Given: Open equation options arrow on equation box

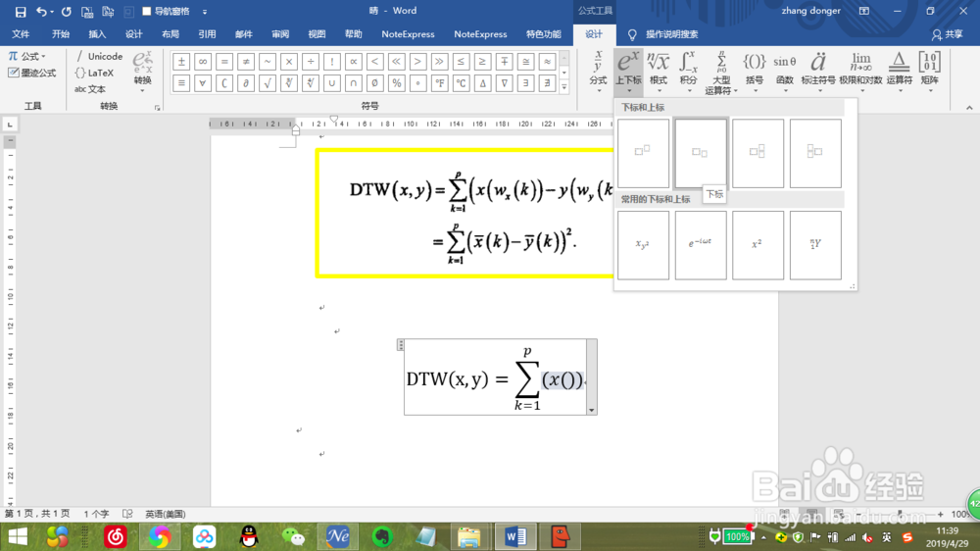Looking at the screenshot, I should tap(591, 410).
